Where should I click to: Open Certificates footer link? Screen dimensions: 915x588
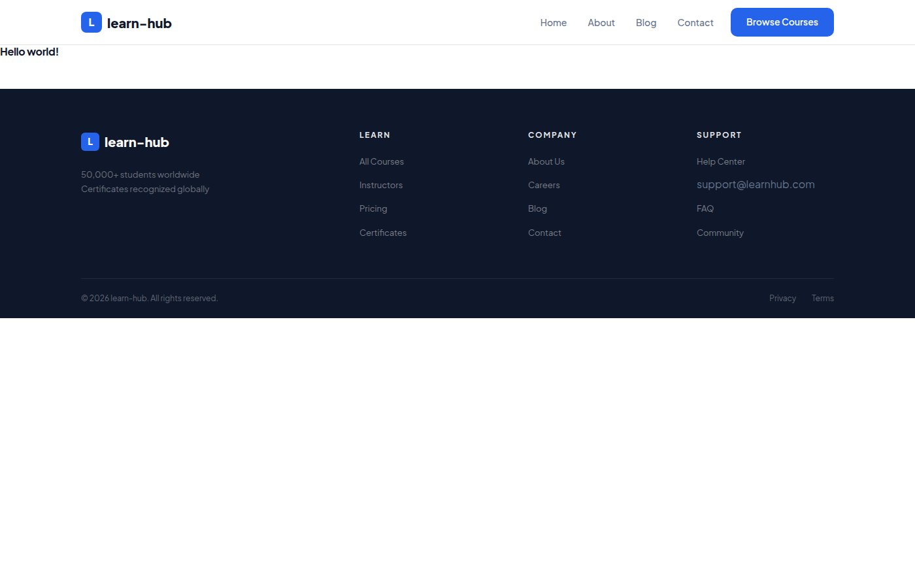click(383, 233)
